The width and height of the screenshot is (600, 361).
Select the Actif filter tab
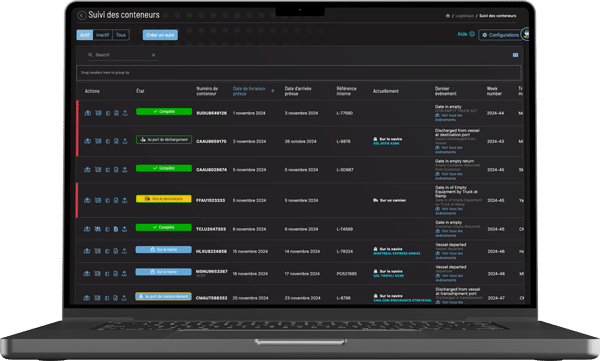point(85,35)
